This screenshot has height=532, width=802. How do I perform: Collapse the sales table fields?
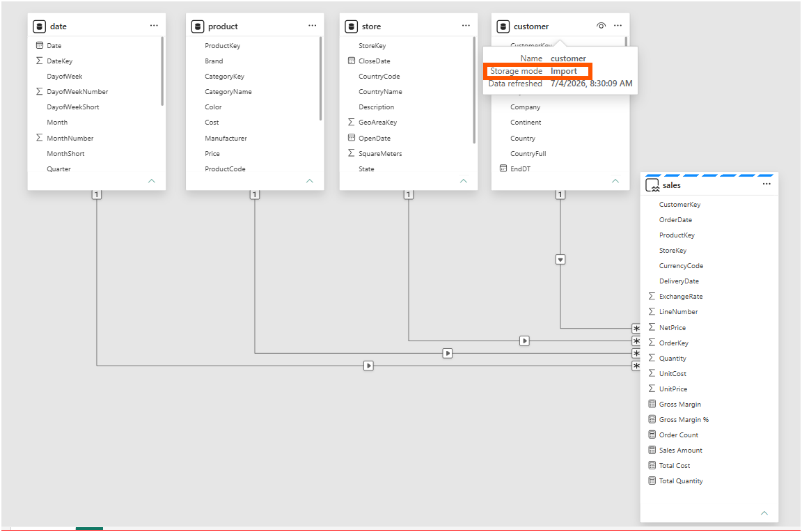coord(764,513)
